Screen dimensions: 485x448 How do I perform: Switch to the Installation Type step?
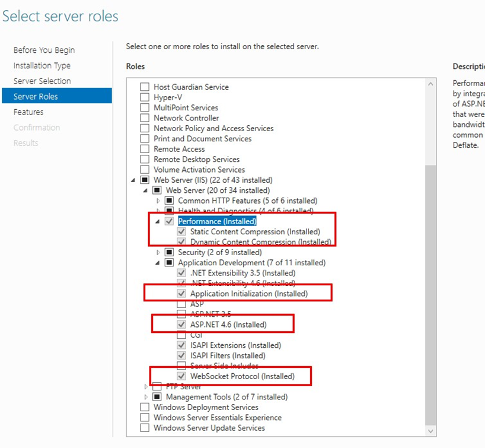42,66
